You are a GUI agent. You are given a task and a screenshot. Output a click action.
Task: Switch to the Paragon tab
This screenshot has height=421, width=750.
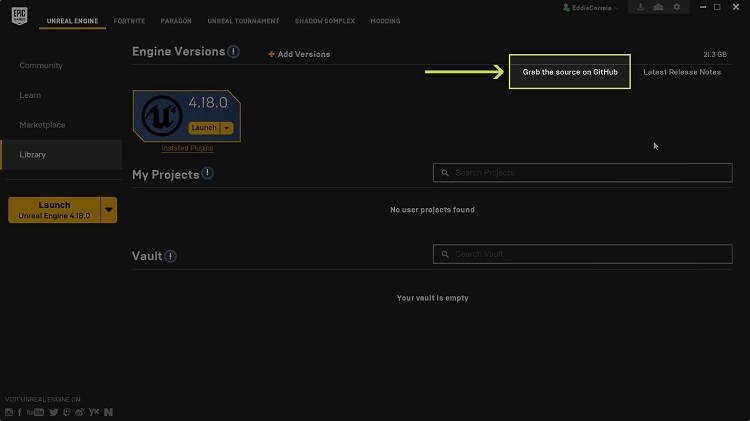tap(176, 21)
